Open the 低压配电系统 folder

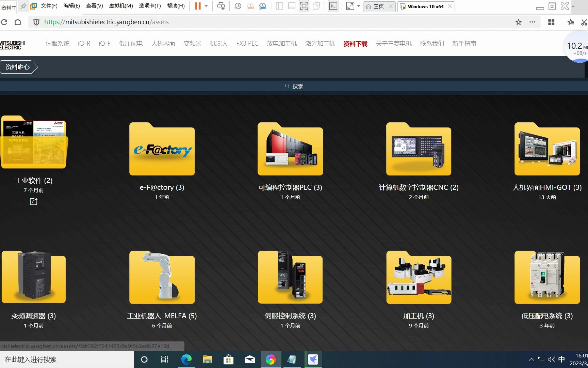[547, 277]
